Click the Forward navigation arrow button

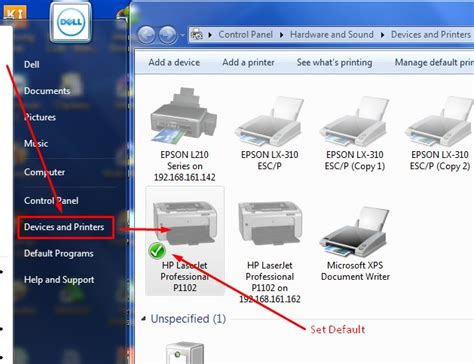(x=167, y=35)
